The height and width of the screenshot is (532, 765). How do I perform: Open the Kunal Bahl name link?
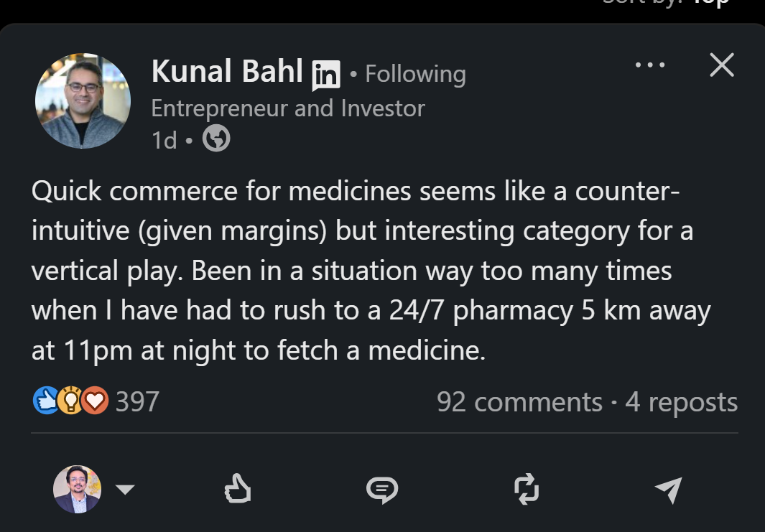[227, 73]
